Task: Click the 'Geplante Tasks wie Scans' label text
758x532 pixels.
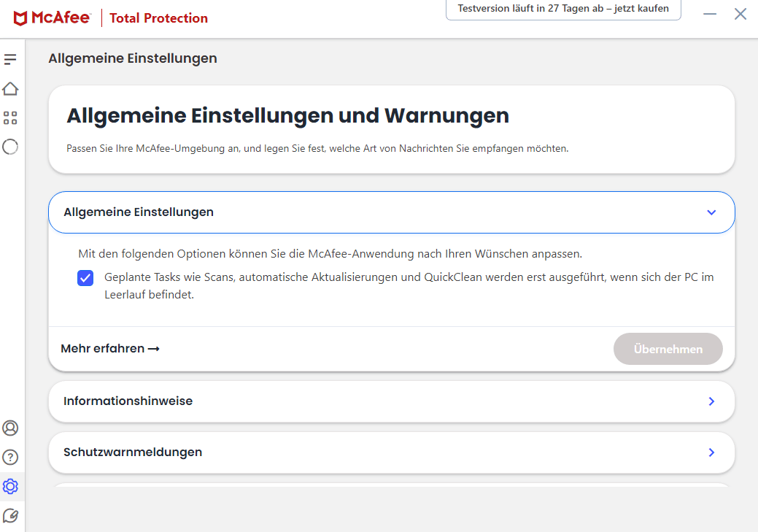Action: coord(409,286)
